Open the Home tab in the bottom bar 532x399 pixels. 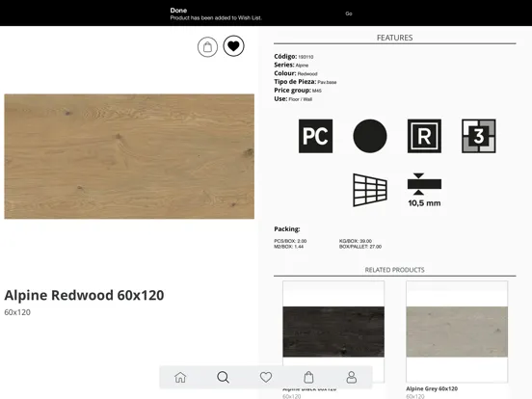click(x=180, y=377)
